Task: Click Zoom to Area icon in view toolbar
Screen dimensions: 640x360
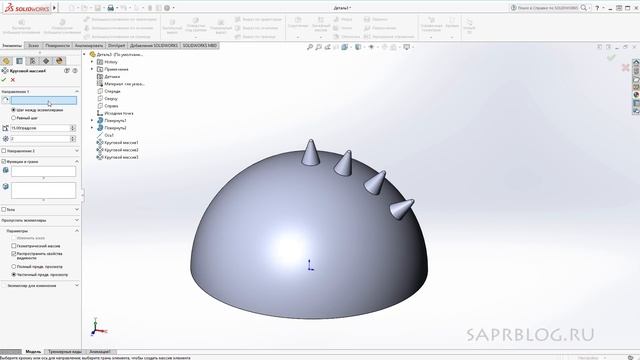Action: coord(318,47)
